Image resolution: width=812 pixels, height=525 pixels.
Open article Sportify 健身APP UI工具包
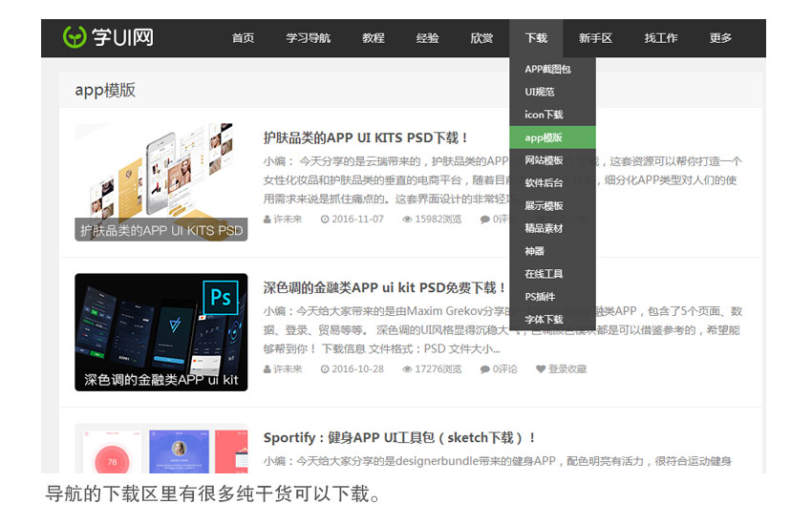(x=399, y=437)
